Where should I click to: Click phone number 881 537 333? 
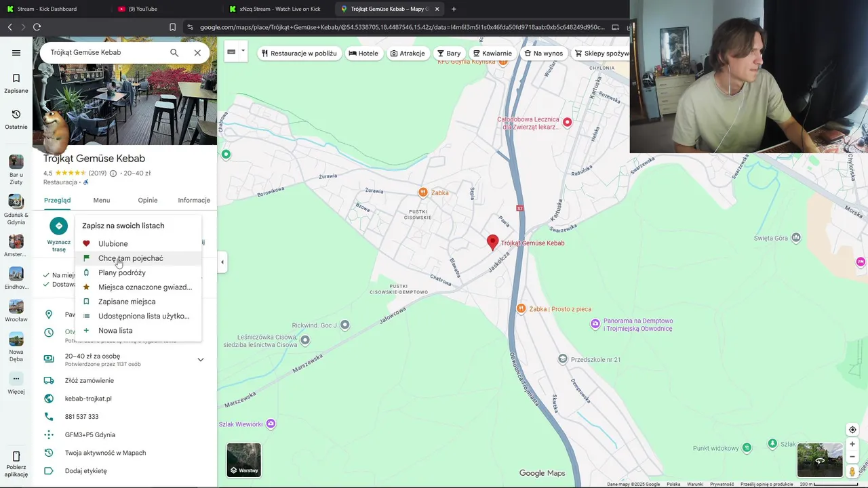point(81,417)
